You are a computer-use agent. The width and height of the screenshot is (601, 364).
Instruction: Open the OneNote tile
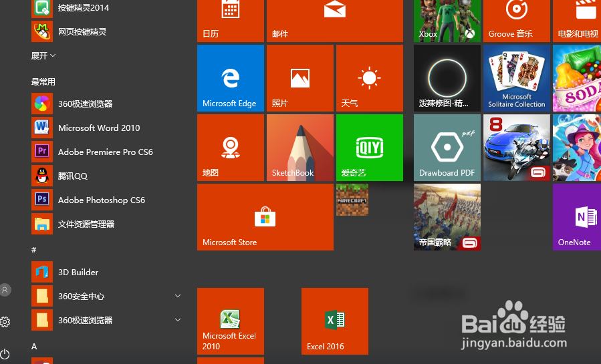[x=577, y=217]
